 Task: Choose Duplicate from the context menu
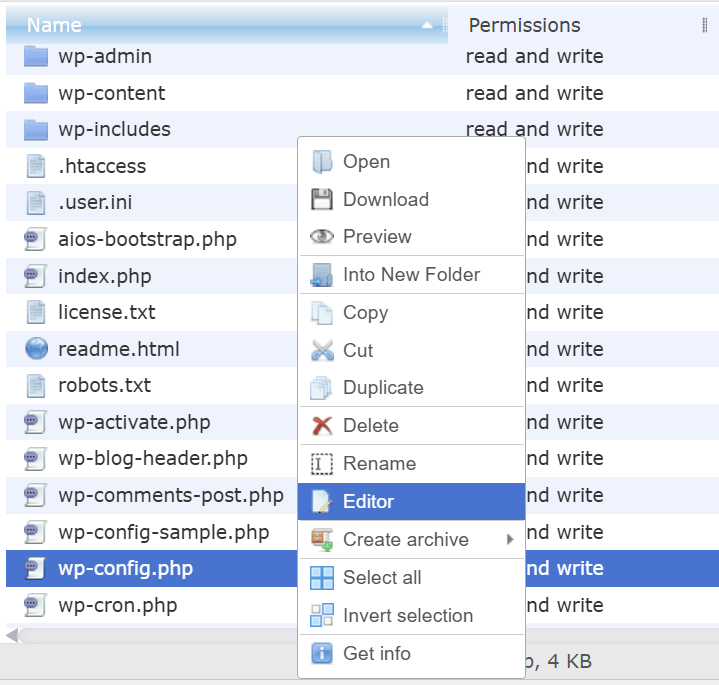(411, 388)
